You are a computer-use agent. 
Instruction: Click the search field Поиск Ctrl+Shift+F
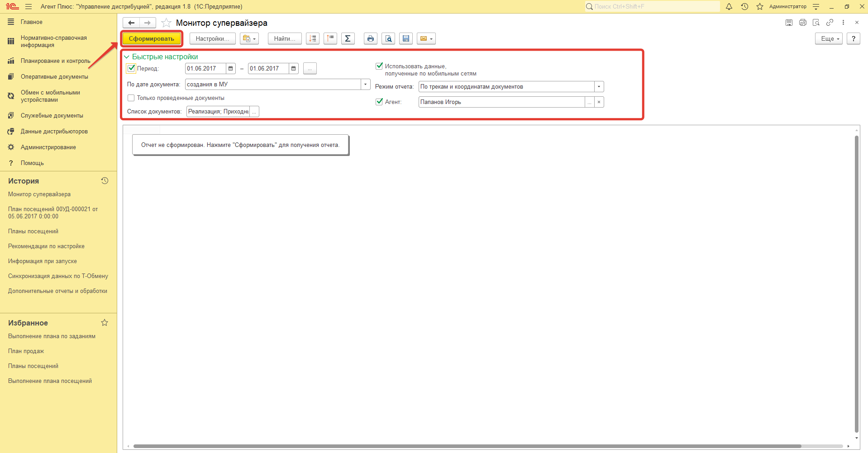click(652, 6)
